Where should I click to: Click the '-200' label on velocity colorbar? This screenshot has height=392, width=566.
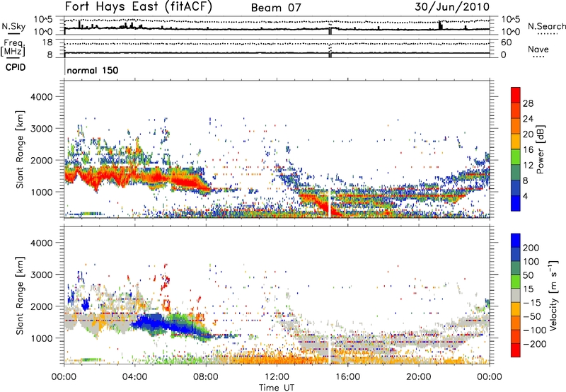click(x=535, y=344)
